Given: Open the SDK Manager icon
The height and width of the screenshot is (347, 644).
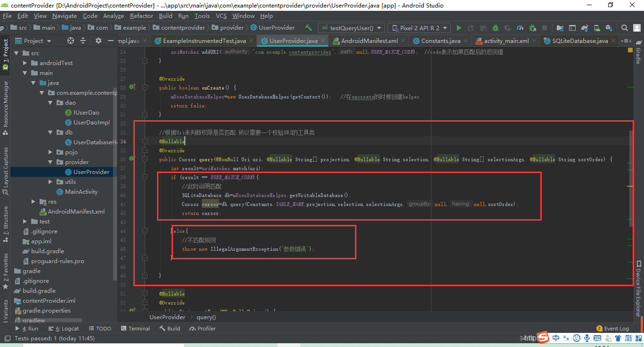Looking at the screenshot, I should tap(609, 28).
